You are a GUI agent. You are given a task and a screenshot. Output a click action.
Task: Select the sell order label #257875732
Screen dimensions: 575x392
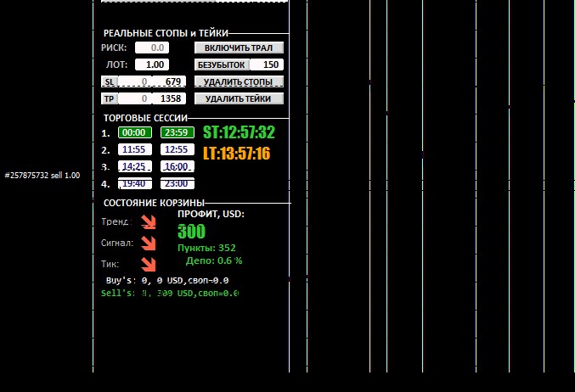[42, 175]
